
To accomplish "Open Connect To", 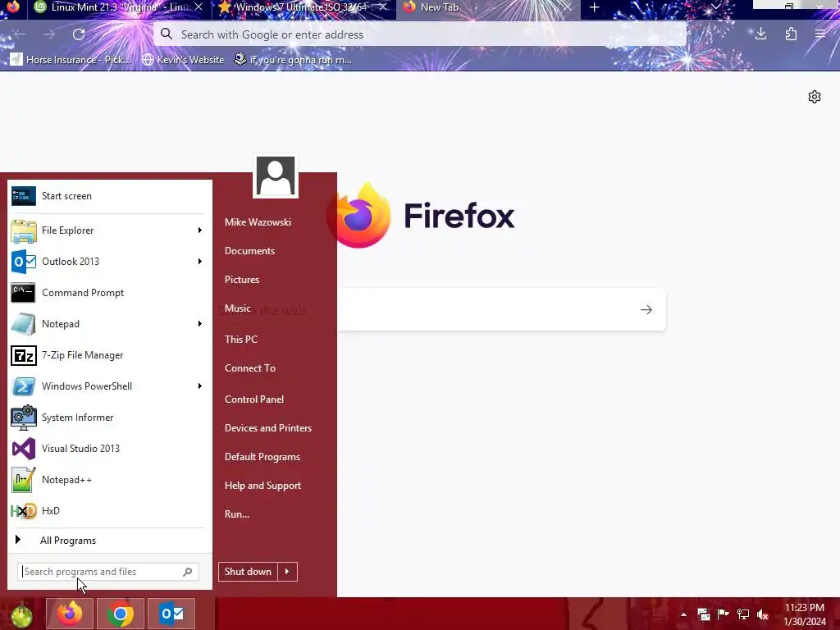I will pyautogui.click(x=250, y=368).
